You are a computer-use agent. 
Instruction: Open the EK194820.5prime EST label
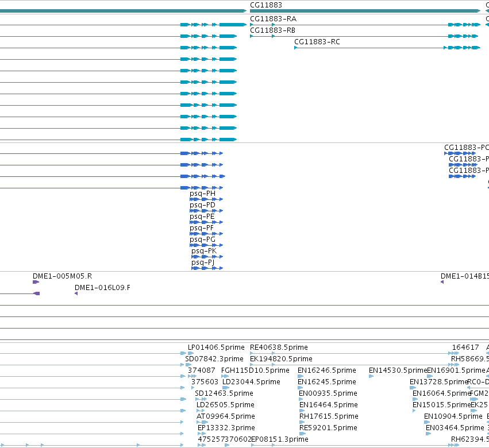(x=281, y=359)
